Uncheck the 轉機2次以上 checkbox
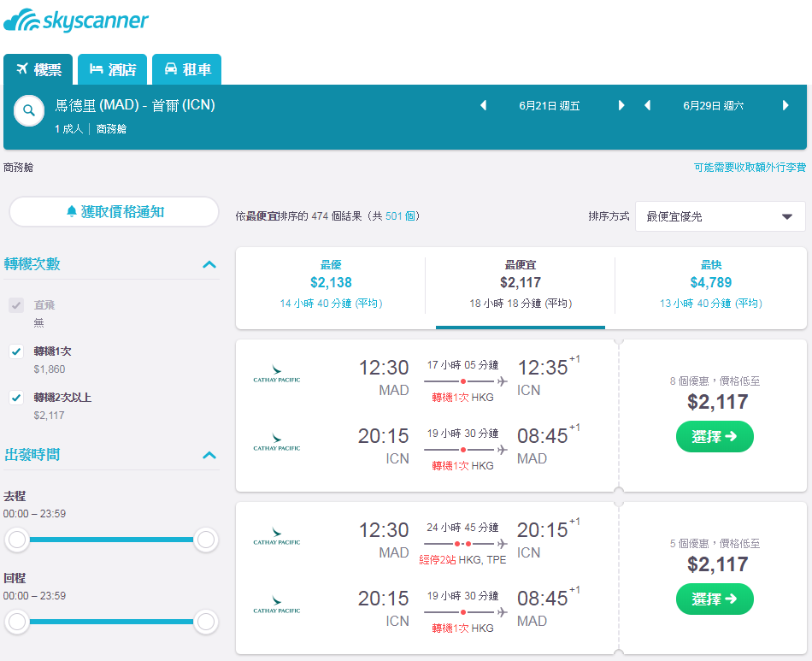812x661 pixels. coord(16,398)
